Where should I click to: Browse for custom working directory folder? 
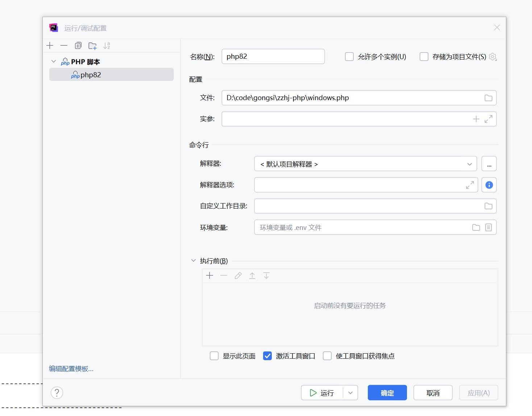click(488, 206)
